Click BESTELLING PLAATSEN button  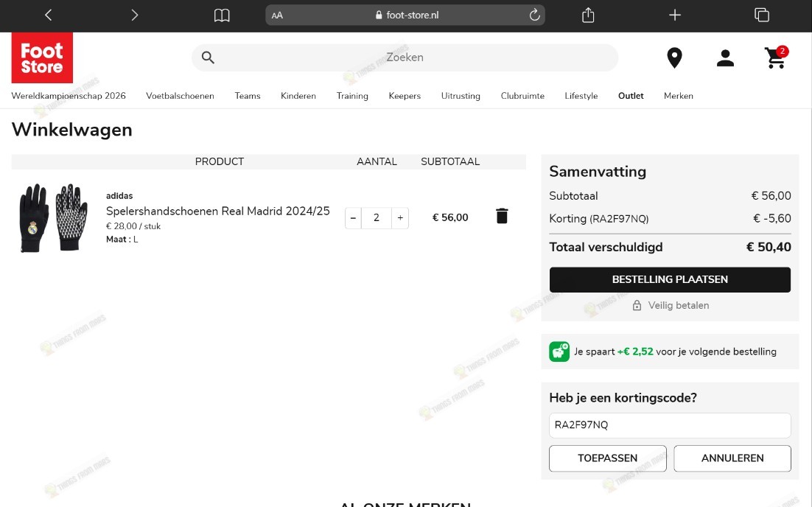click(x=670, y=279)
